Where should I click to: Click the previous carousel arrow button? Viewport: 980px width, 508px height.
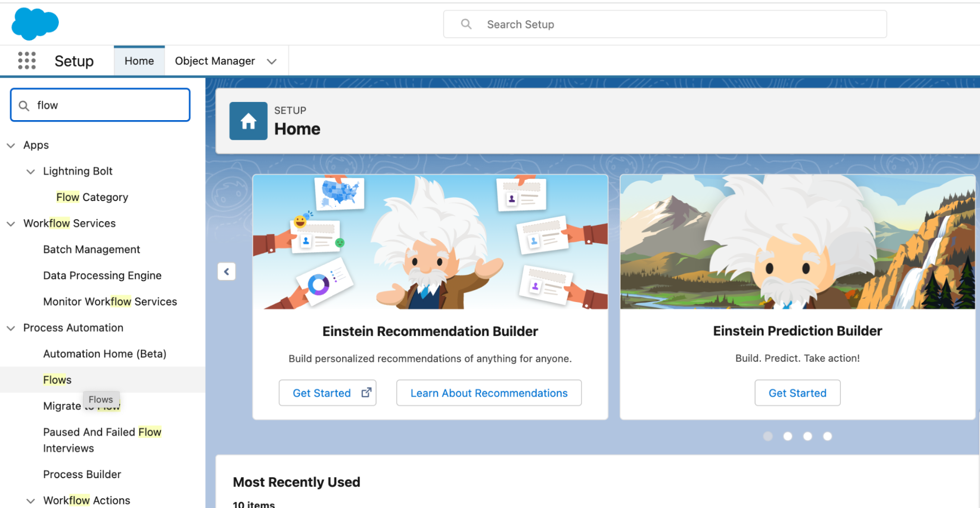(226, 272)
